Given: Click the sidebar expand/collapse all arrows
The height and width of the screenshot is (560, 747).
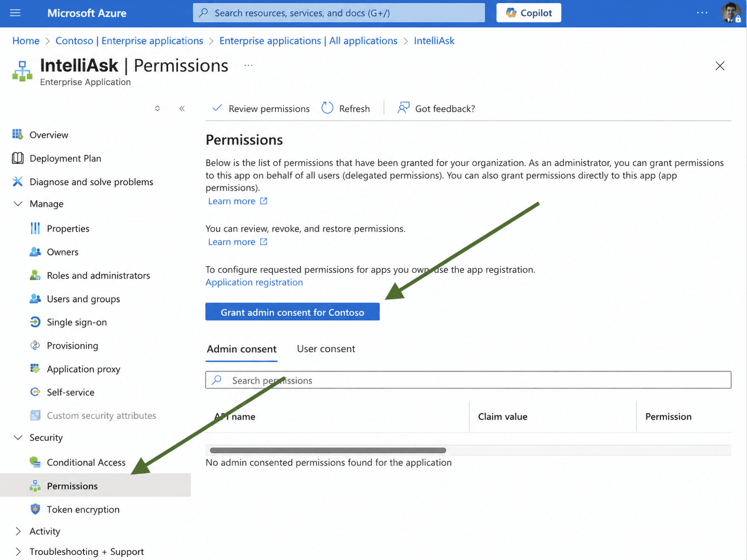Looking at the screenshot, I should click(157, 108).
